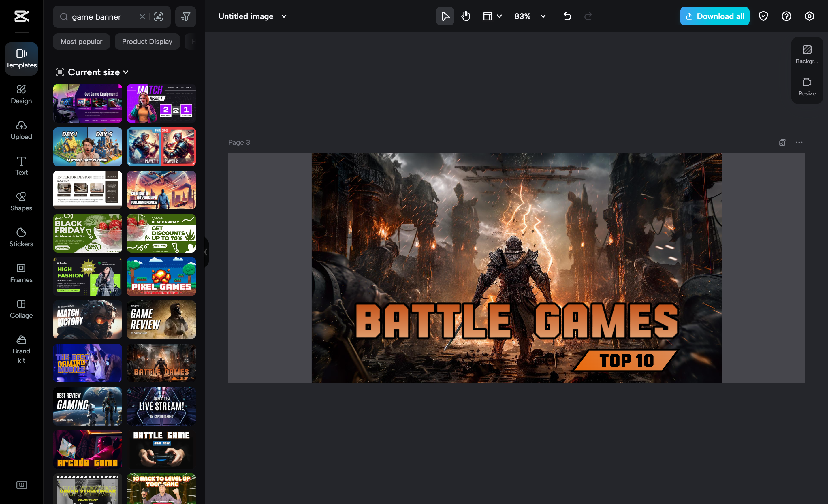Open the Collage panel
828x504 pixels.
point(21,309)
